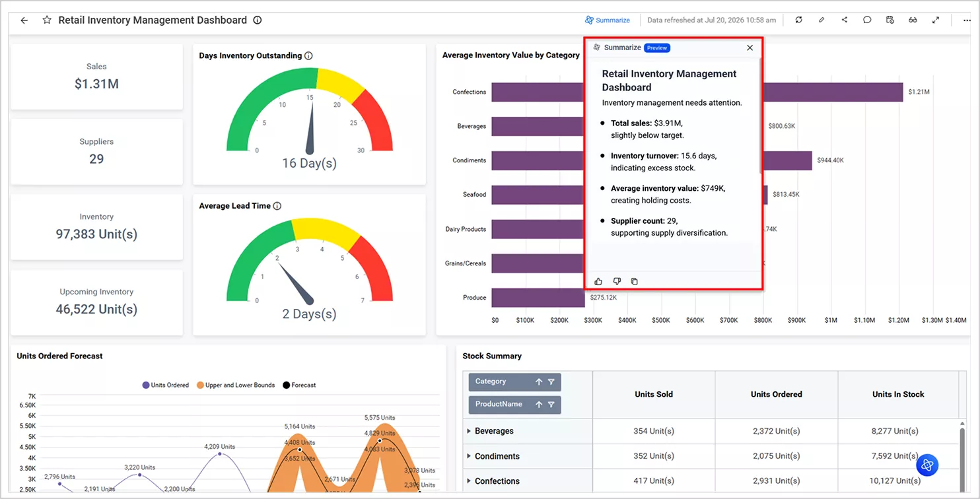The height and width of the screenshot is (499, 980).
Task: Click the Summarize button in the toolbar
Action: coord(607,20)
